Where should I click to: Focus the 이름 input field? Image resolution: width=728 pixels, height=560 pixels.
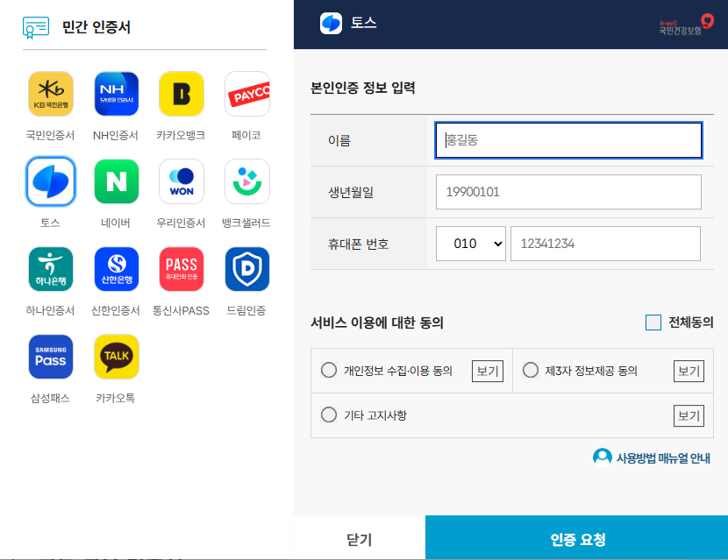(568, 140)
